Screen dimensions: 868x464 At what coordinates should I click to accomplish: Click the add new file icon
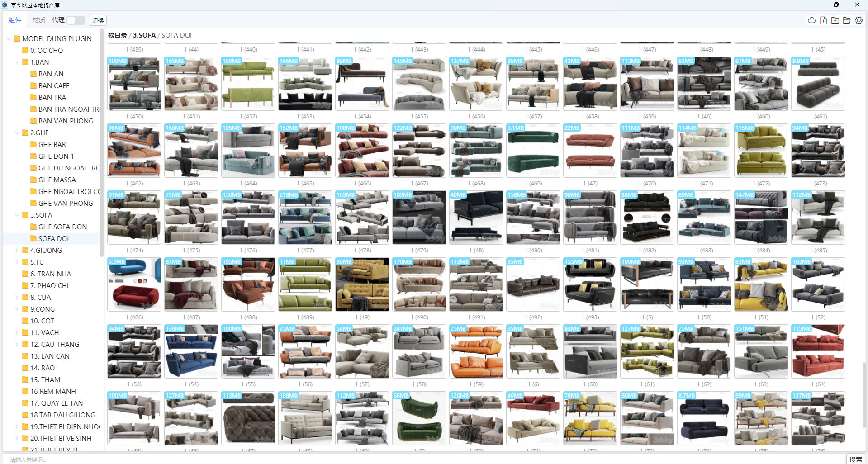click(x=823, y=20)
